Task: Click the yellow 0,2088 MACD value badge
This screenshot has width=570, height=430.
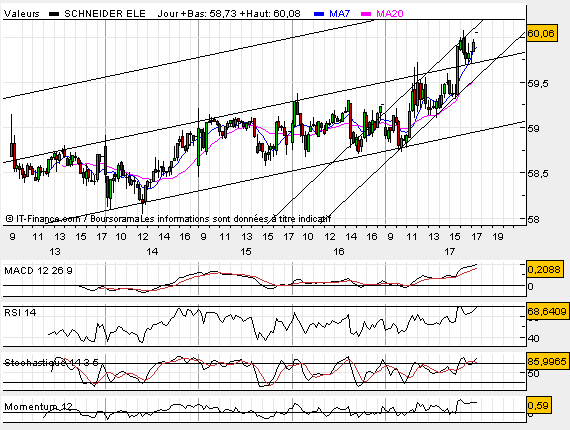Action: [x=545, y=270]
